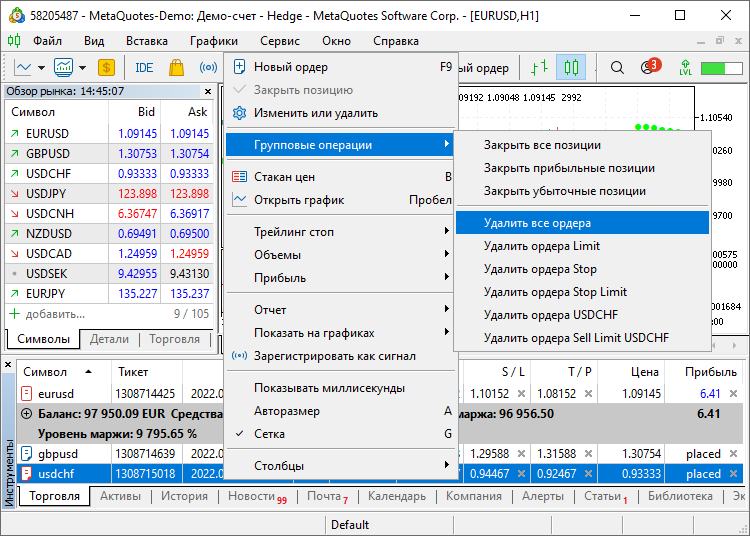This screenshot has height=536, width=750.
Task: Select Открыть график menu entry
Action: (x=340, y=200)
